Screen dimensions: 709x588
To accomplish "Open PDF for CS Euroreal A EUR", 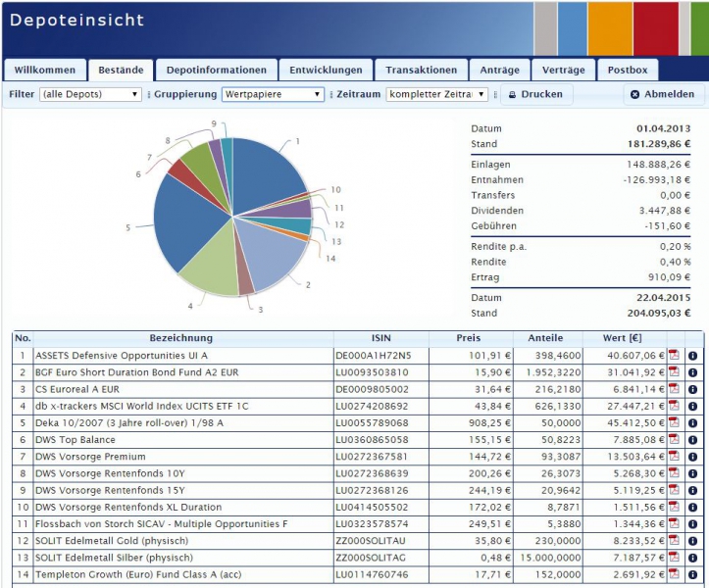I will tap(674, 389).
